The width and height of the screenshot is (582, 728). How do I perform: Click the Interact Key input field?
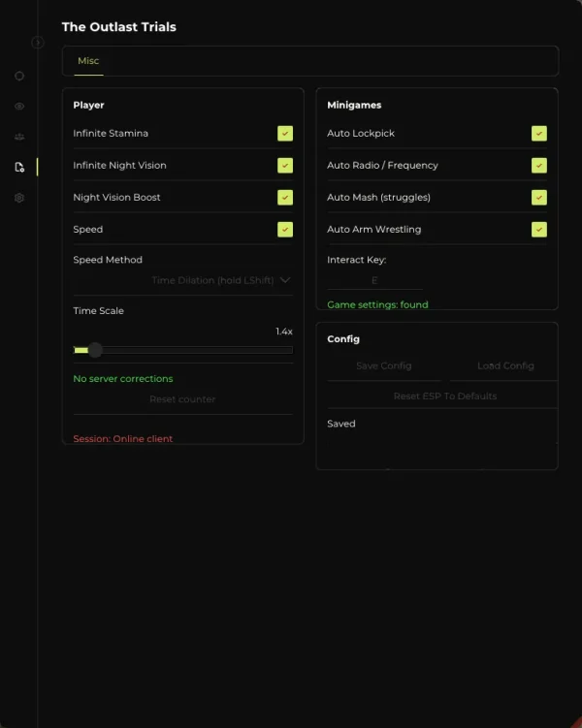click(374, 280)
